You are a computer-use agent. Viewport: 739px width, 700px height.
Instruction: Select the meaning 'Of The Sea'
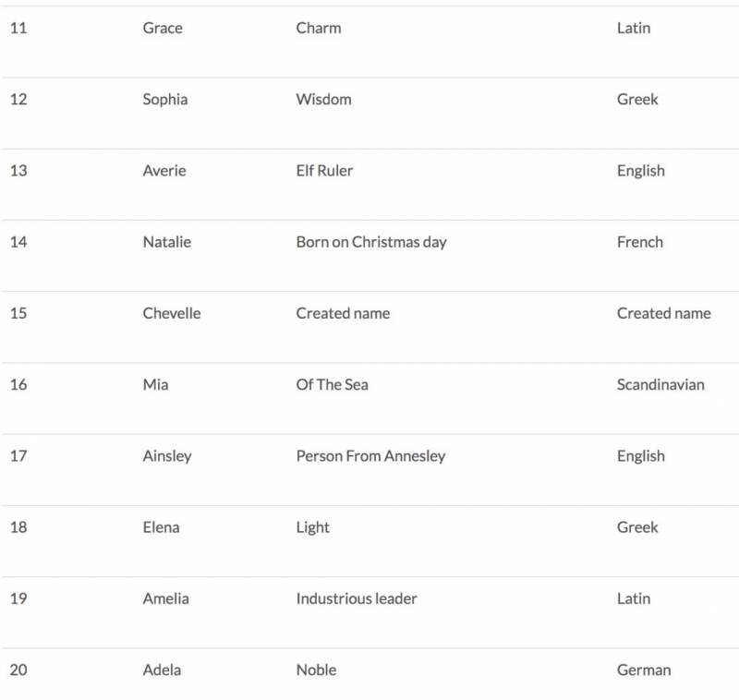(332, 384)
